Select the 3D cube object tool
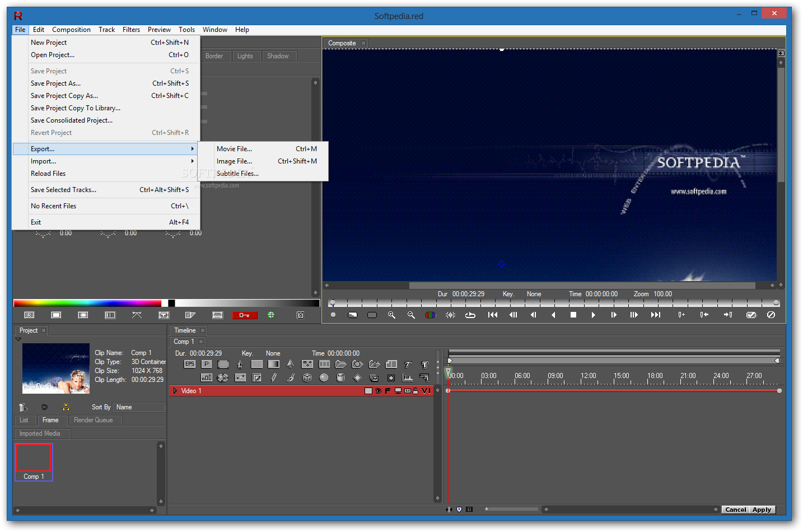 (x=307, y=377)
